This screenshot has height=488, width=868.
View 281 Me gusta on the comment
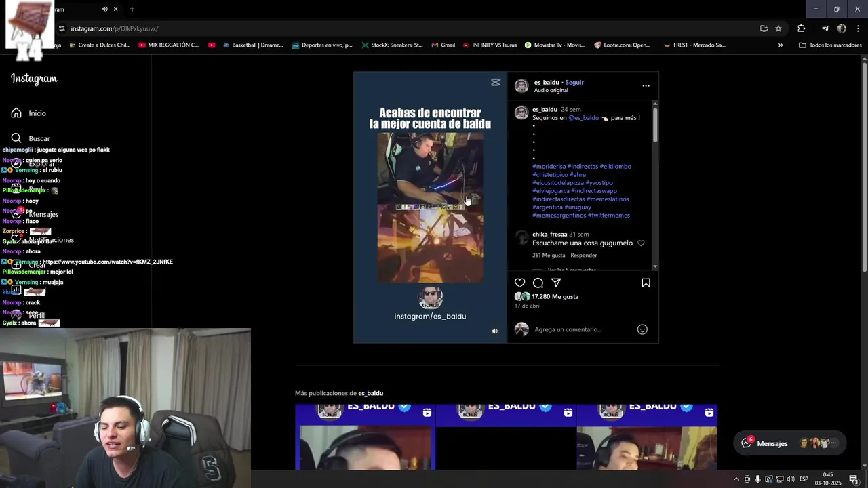point(549,256)
